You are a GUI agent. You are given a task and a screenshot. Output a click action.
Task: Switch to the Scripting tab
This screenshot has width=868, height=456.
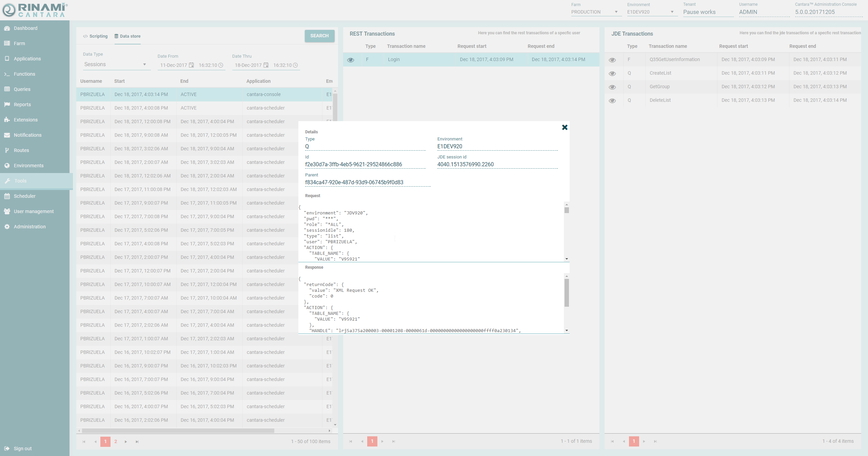(x=95, y=36)
